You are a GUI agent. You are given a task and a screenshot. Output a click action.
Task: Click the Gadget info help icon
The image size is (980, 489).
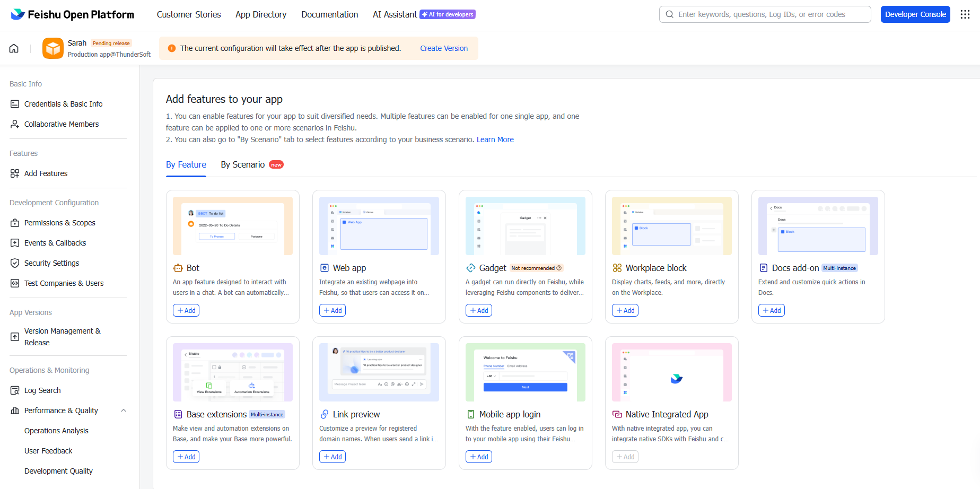coord(559,268)
